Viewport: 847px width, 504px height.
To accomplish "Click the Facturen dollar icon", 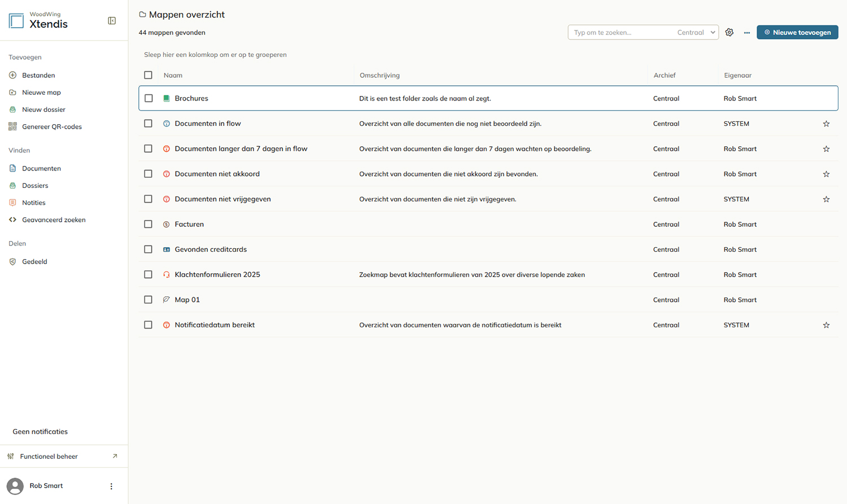I will coord(167,224).
